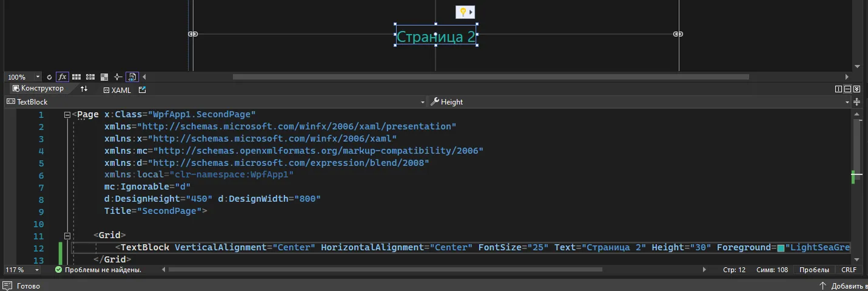Collapse the Page element on line 1

point(67,115)
